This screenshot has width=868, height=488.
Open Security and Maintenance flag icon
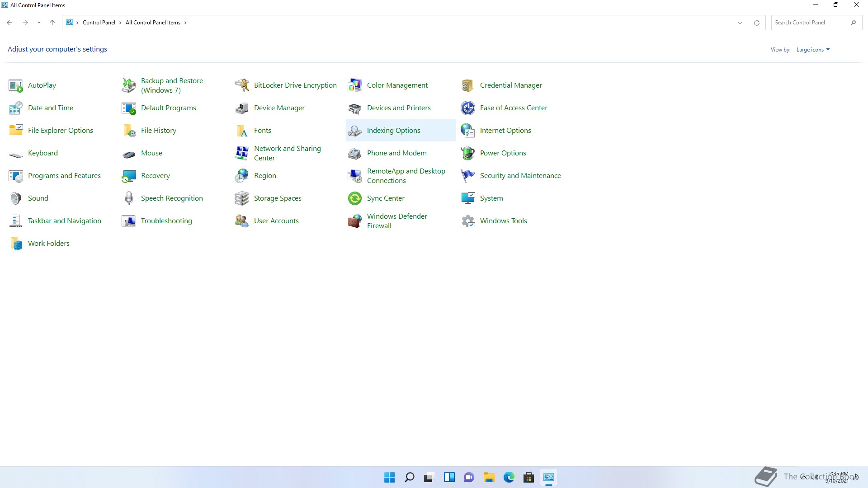pyautogui.click(x=468, y=176)
